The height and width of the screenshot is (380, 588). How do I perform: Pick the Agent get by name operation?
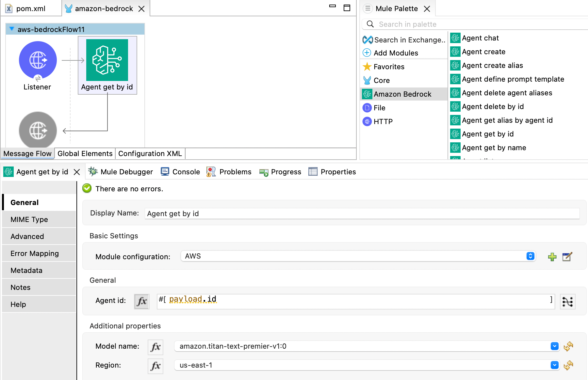click(x=489, y=148)
